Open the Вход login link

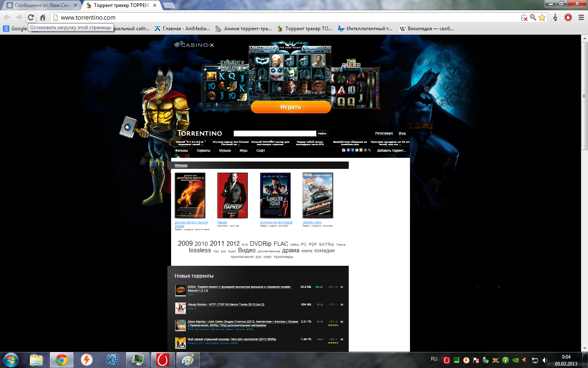point(402,133)
